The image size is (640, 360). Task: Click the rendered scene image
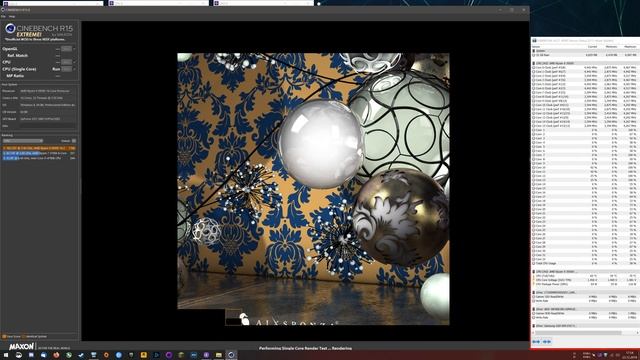tap(313, 189)
